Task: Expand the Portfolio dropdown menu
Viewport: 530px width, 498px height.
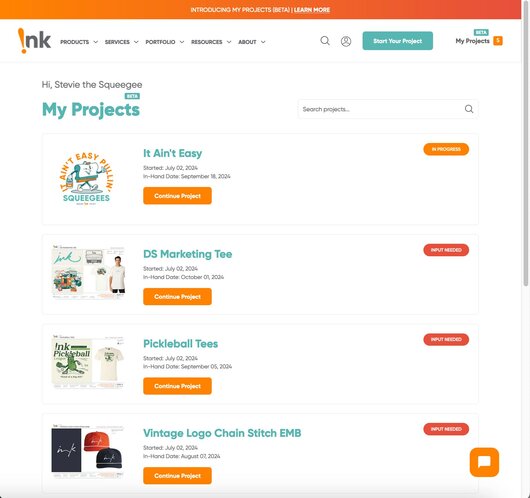Action: coord(165,42)
